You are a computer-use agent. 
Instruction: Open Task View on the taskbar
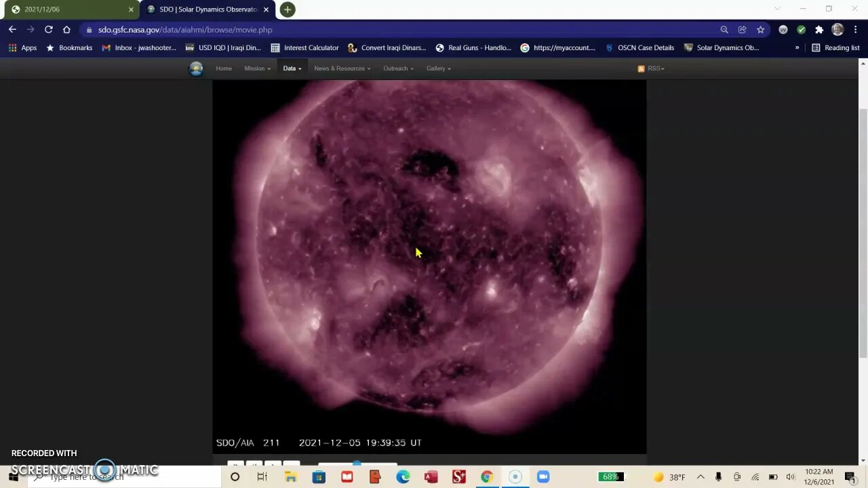(x=262, y=477)
